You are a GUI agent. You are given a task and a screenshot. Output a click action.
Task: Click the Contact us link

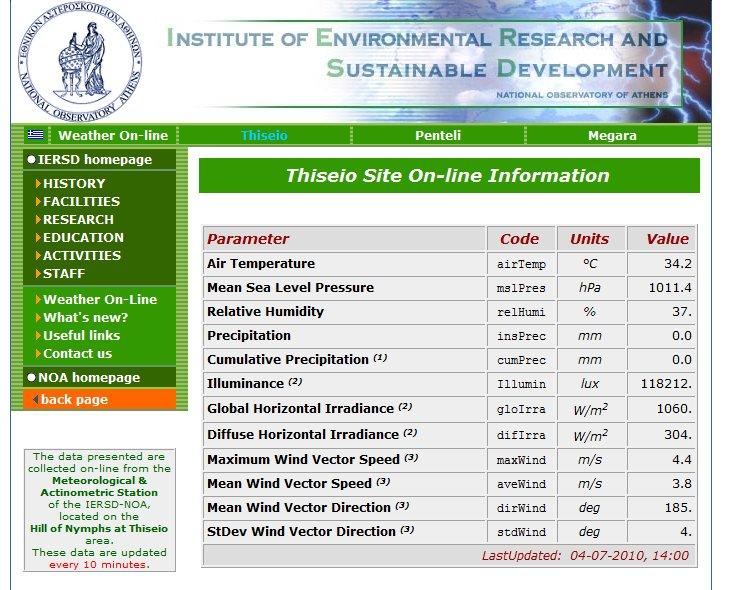[77, 353]
